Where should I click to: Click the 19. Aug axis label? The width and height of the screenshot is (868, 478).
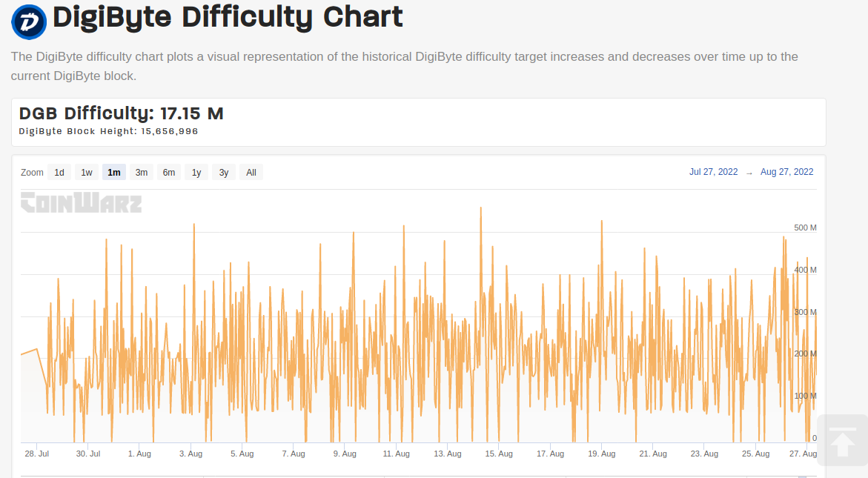(x=602, y=454)
